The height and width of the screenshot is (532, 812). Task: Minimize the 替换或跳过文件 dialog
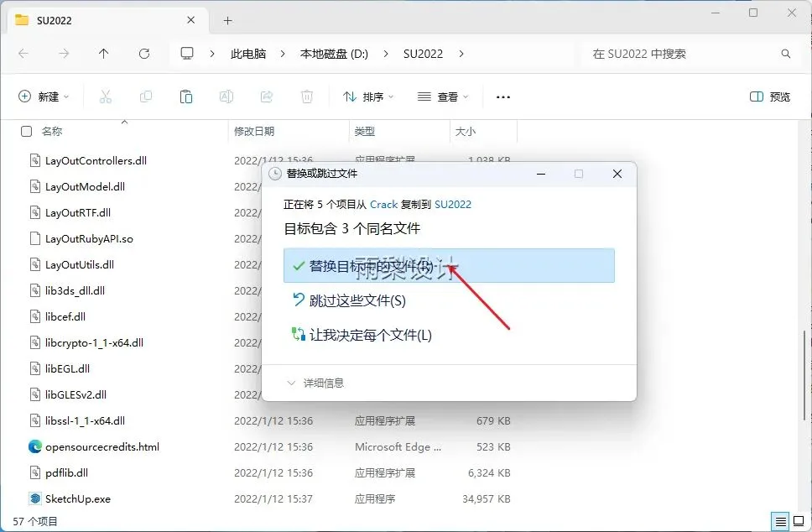click(541, 174)
